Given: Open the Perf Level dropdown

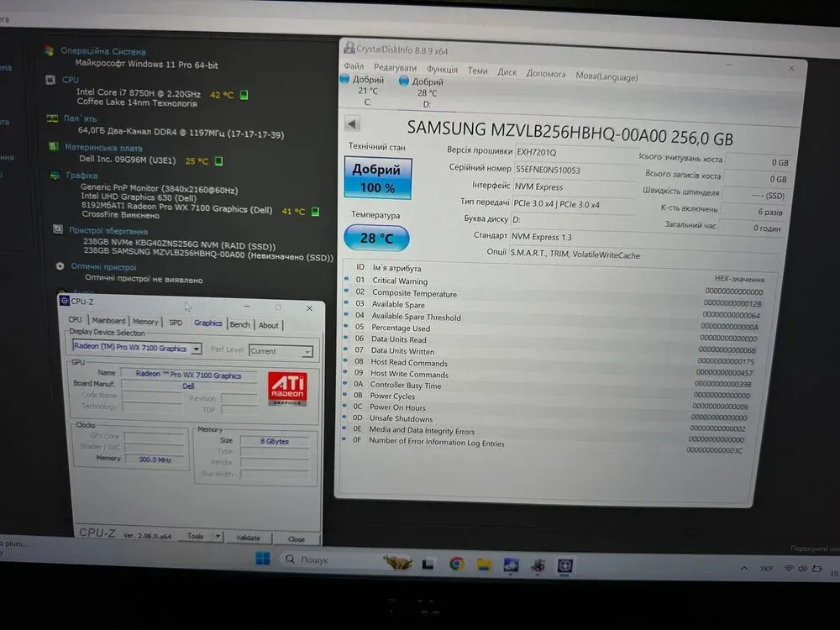Looking at the screenshot, I should click(x=307, y=352).
